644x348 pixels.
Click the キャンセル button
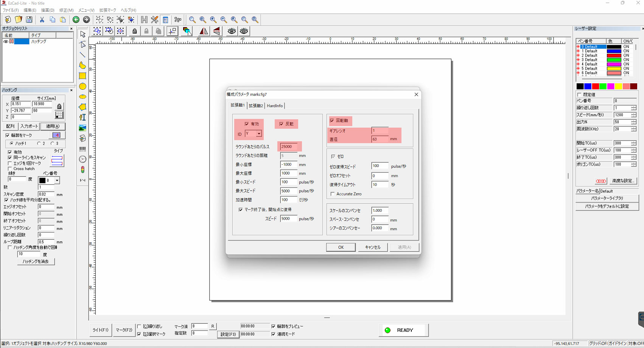point(373,247)
